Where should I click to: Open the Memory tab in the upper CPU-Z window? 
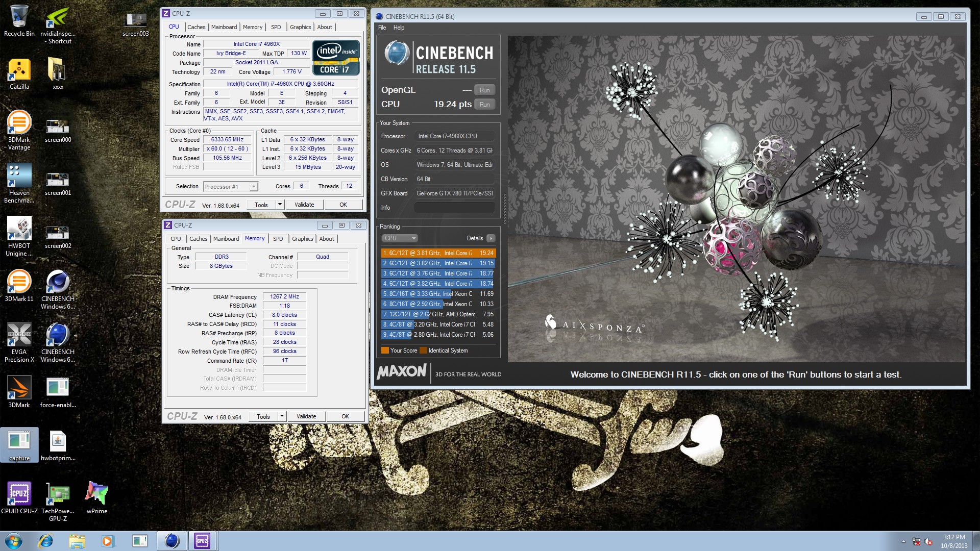[x=253, y=27]
